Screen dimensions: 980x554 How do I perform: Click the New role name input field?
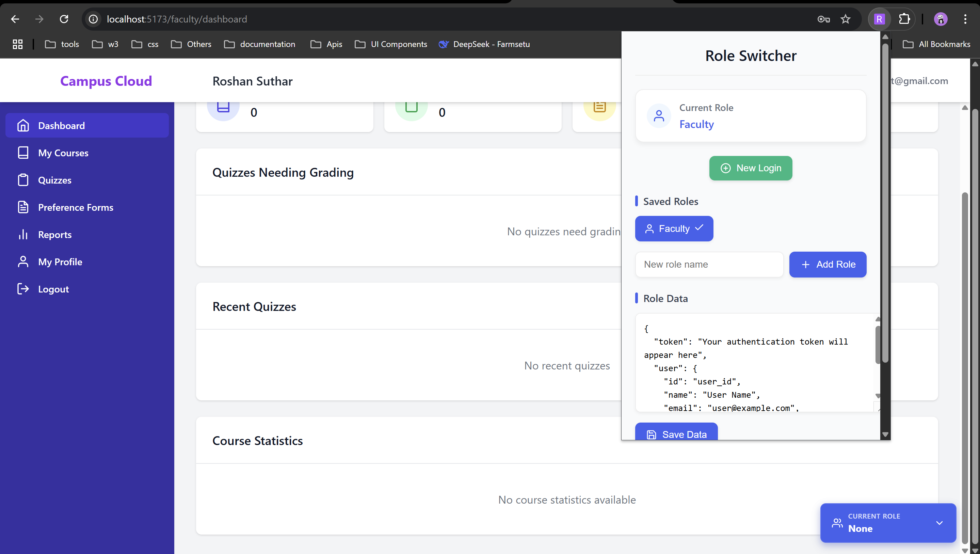point(709,264)
